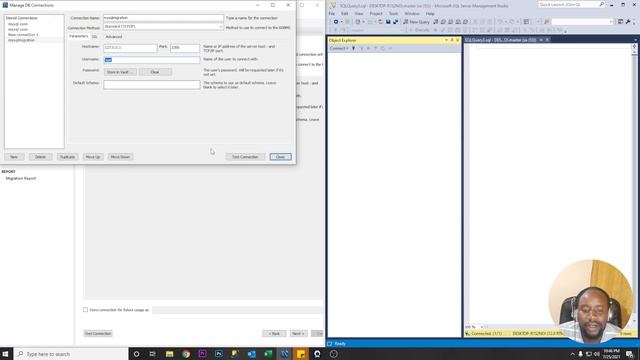Click the Solution Explorer icon in SSMS toolbar

coord(620,22)
